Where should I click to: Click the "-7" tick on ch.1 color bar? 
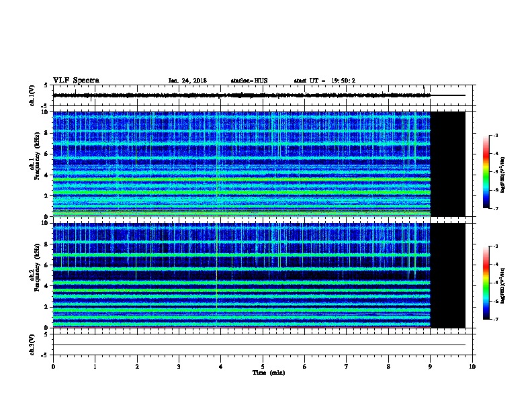[496, 208]
